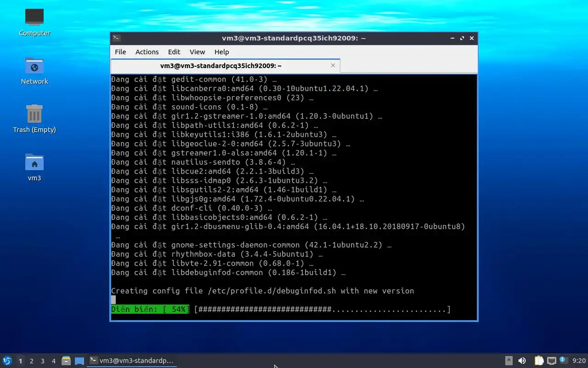This screenshot has width=588, height=368.
Task: Select the vm3@vm3-standardpcq35ich92009 terminal tab
Action: [225, 66]
